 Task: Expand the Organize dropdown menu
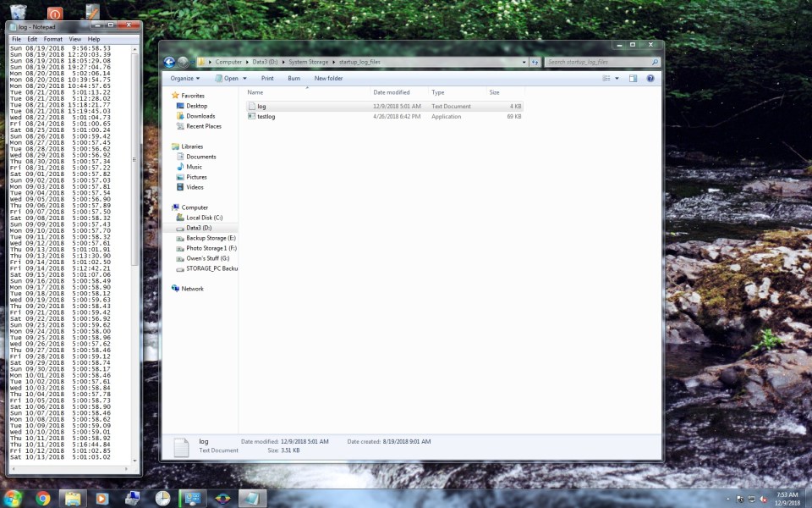pyautogui.click(x=185, y=79)
